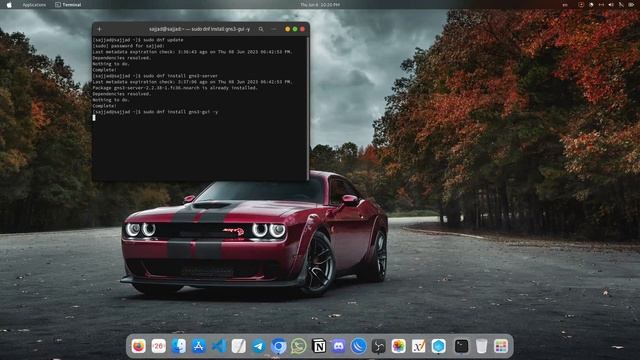Maximize the Terminal with green button

295,29
